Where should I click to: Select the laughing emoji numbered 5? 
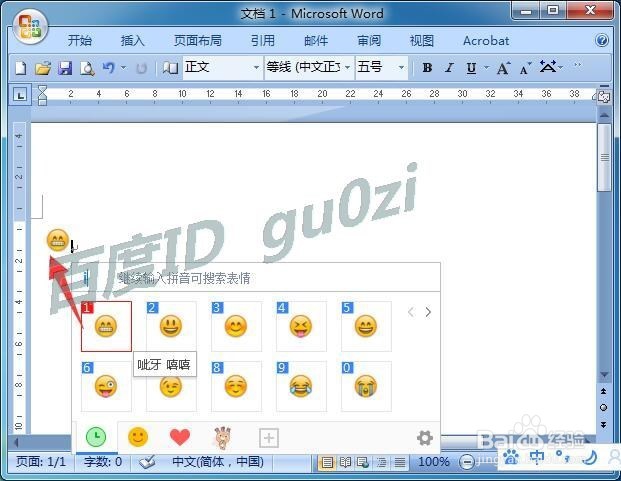click(366, 326)
